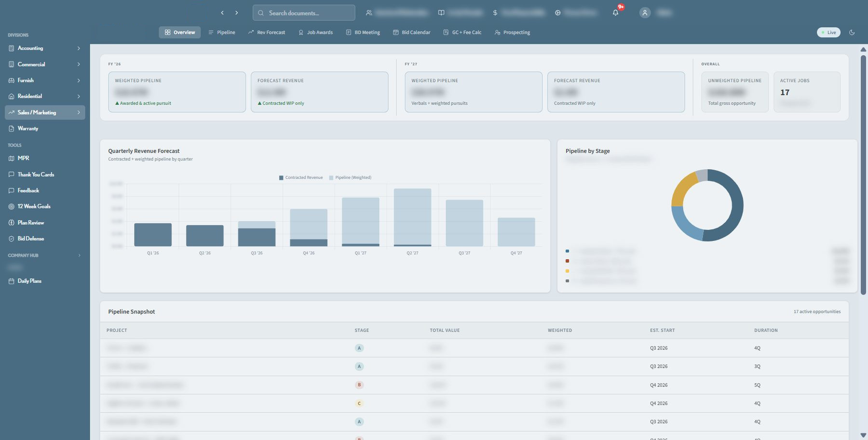Click the Daily Plans calendar icon

click(x=12, y=281)
